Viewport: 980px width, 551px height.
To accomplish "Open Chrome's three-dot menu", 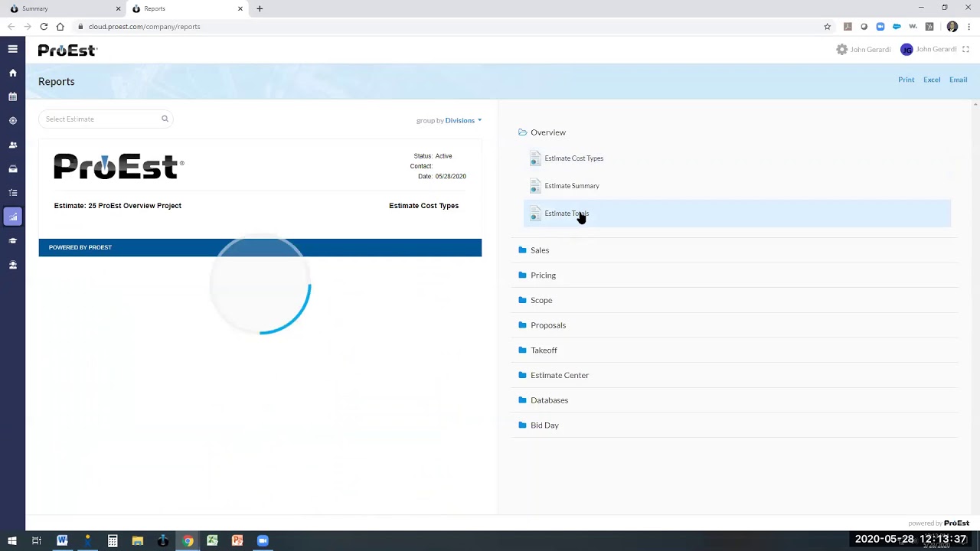I will click(x=969, y=27).
